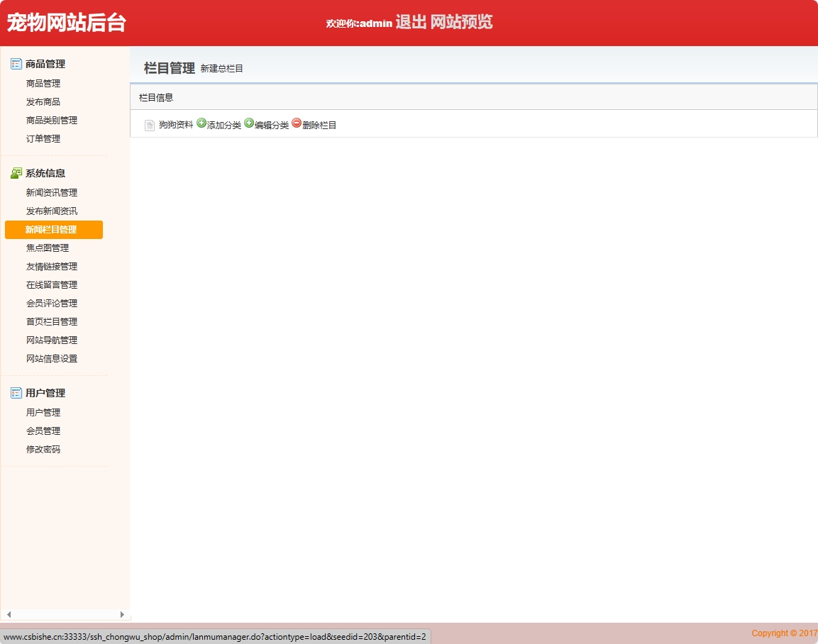Click the 宠物网站后台 site title
Screen dimensions: 818x644
point(66,23)
